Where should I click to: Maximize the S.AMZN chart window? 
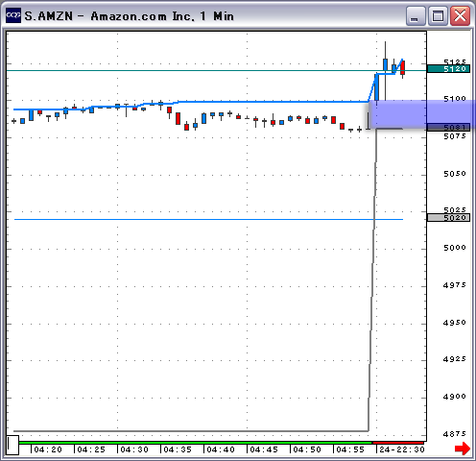pos(438,15)
